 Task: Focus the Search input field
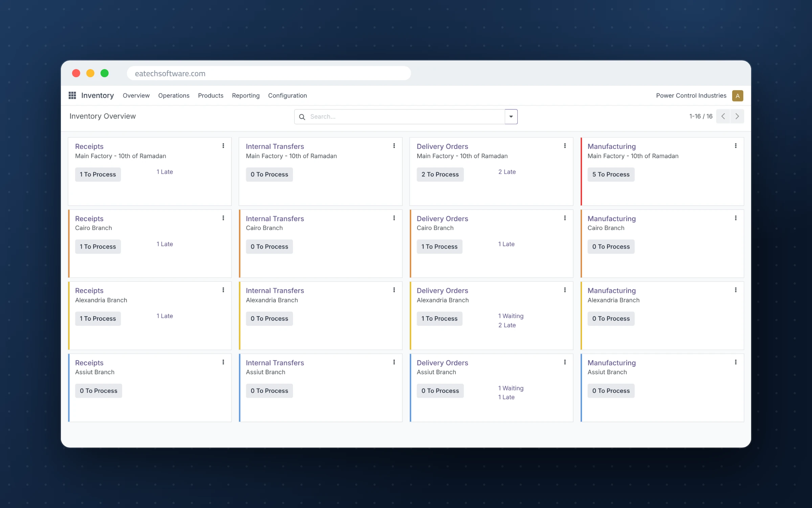click(x=406, y=117)
